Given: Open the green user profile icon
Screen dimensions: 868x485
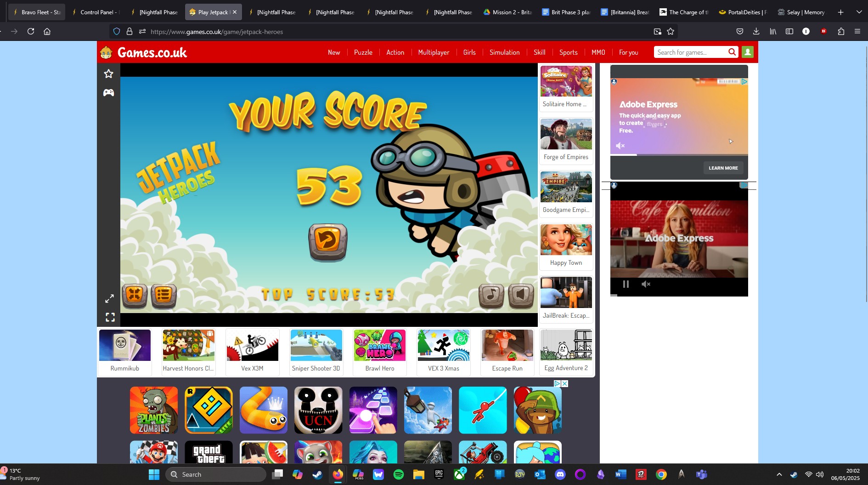Looking at the screenshot, I should [748, 52].
